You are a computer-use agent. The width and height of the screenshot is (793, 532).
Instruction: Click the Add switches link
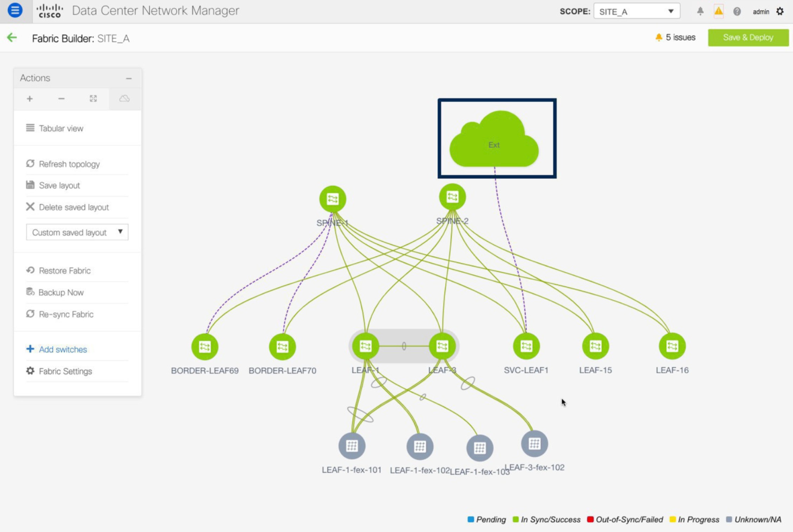[x=56, y=349]
